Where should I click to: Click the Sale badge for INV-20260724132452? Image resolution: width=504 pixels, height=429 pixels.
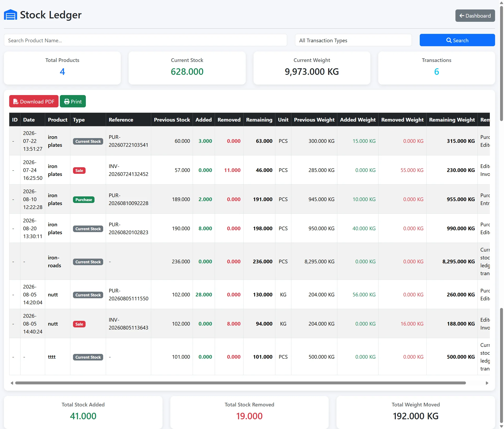(x=79, y=170)
